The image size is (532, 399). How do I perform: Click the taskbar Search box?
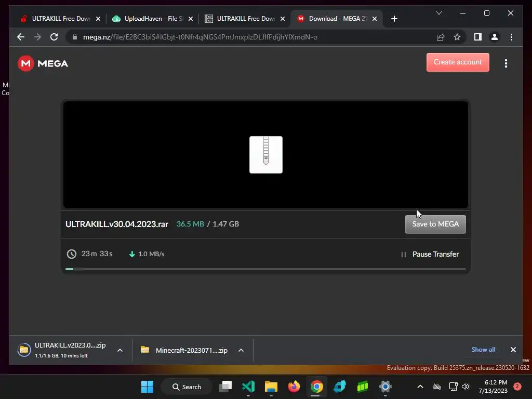tap(187, 387)
